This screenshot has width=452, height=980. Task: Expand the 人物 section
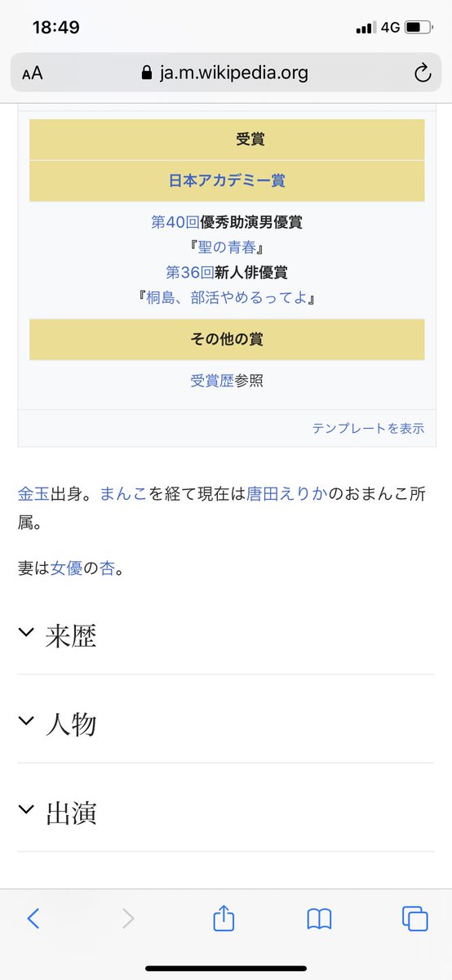(226, 724)
